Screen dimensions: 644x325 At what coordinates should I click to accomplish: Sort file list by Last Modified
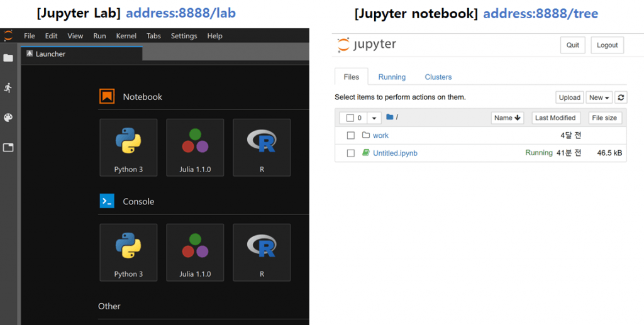[x=556, y=118]
